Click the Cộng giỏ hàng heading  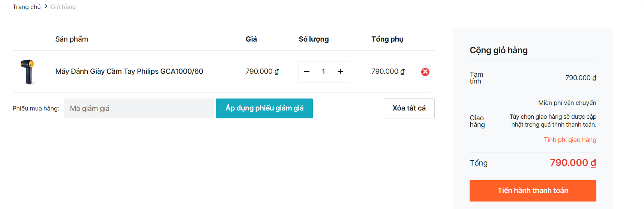pos(498,50)
